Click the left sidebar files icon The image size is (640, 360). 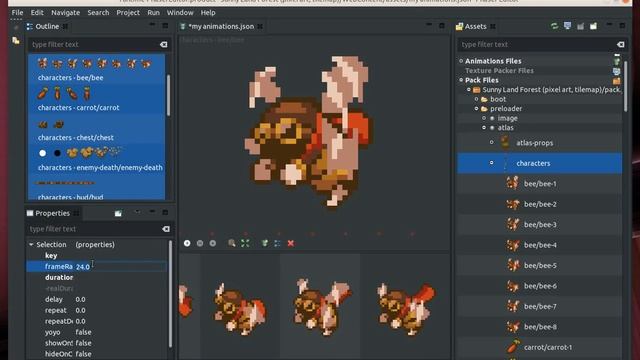(x=16, y=40)
